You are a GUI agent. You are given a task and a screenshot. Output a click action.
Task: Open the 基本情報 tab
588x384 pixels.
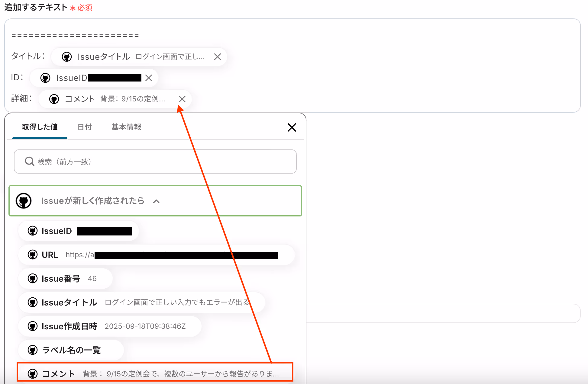tap(126, 127)
